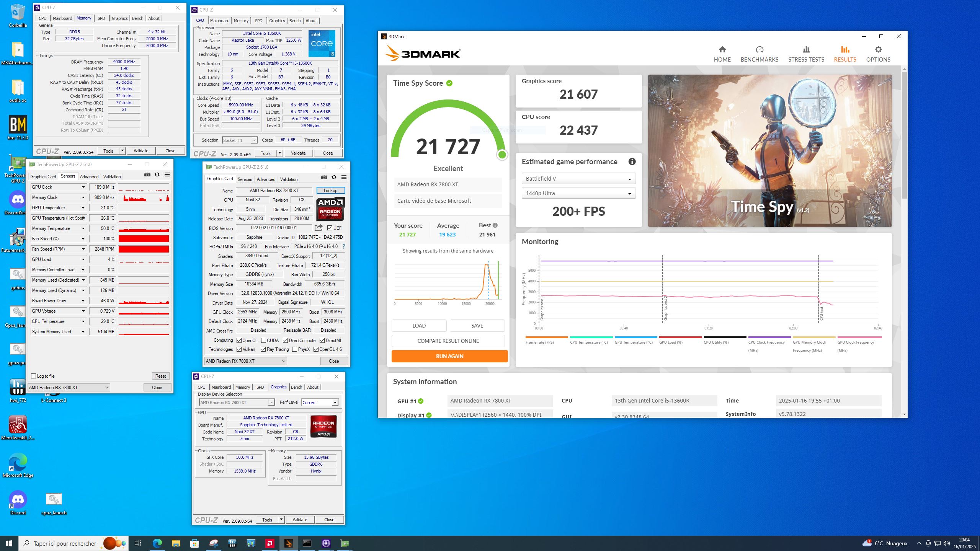This screenshot has height=551, width=980.
Task: Open hwi_772 desktop icon
Action: click(x=18, y=390)
